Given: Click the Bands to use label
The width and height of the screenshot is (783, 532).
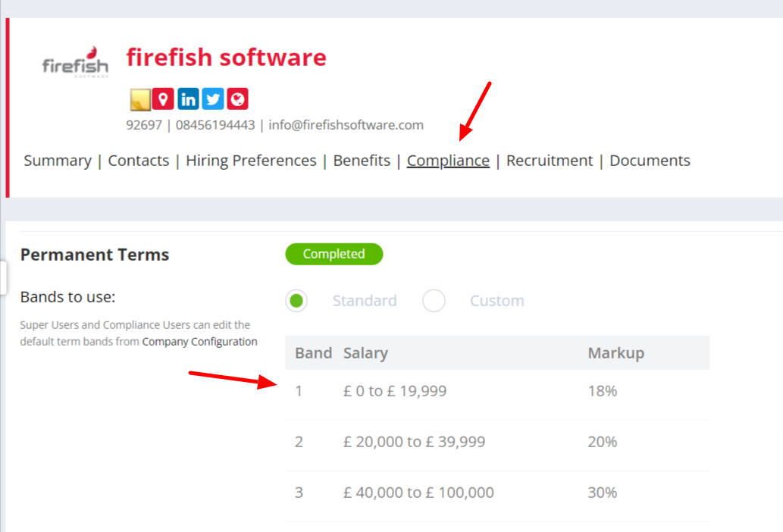Looking at the screenshot, I should (x=68, y=297).
